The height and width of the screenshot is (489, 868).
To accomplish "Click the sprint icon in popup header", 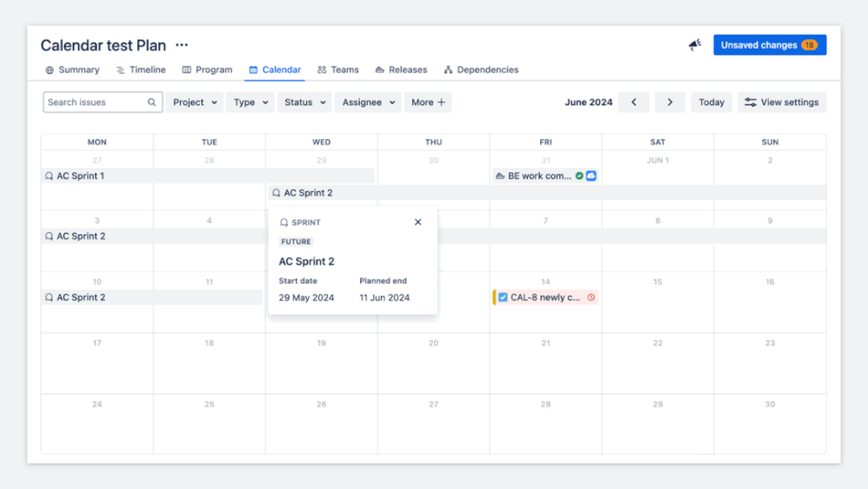I will (284, 222).
